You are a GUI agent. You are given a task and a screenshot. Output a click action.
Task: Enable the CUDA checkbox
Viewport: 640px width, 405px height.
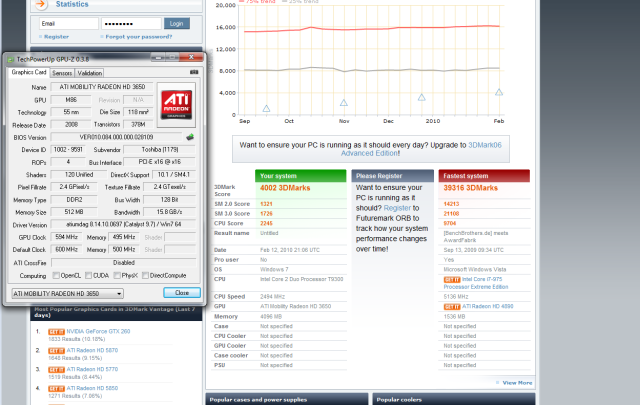[88, 276]
